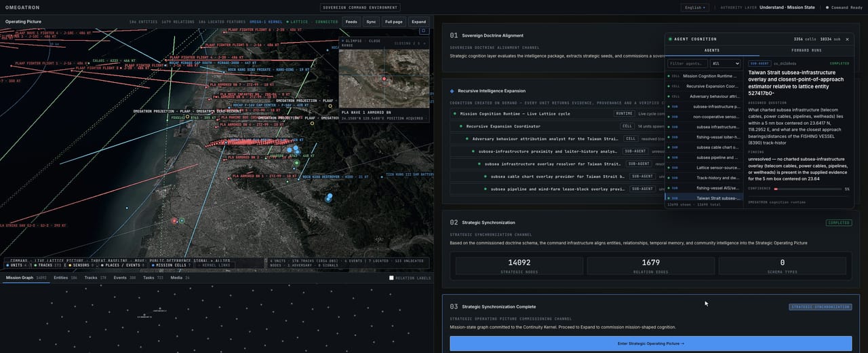Enable the Relation Labels checkbox
This screenshot has width=868, height=353.
point(391,278)
